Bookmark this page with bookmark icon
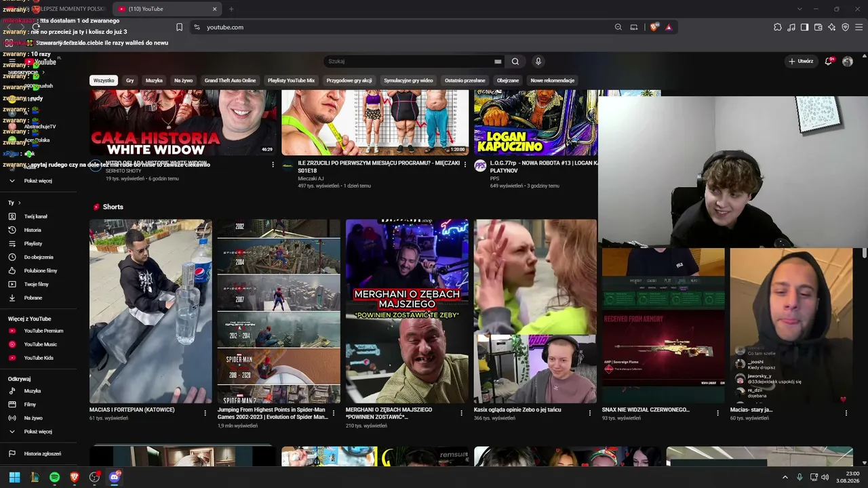 coord(179,27)
